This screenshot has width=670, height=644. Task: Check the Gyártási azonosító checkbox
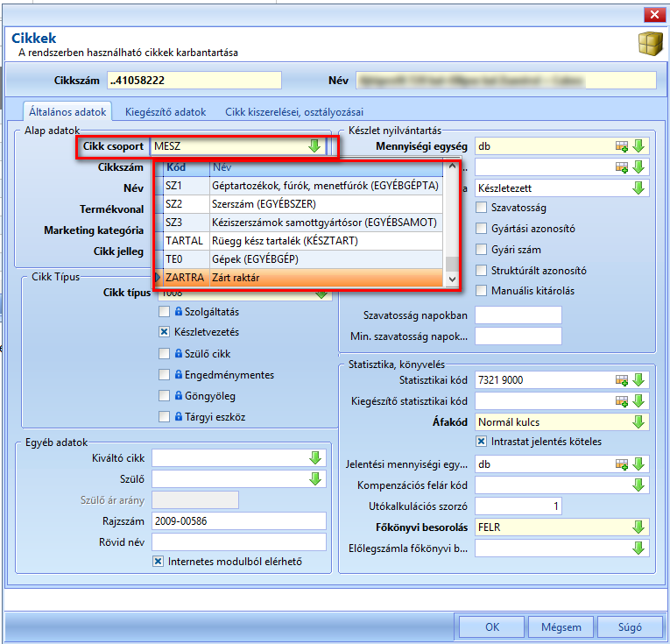[x=481, y=228]
